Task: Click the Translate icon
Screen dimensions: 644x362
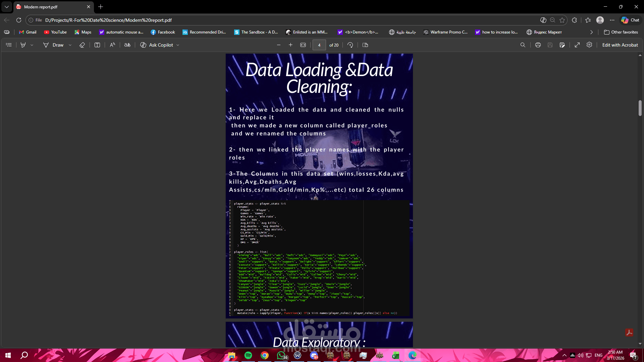Action: coord(127,45)
